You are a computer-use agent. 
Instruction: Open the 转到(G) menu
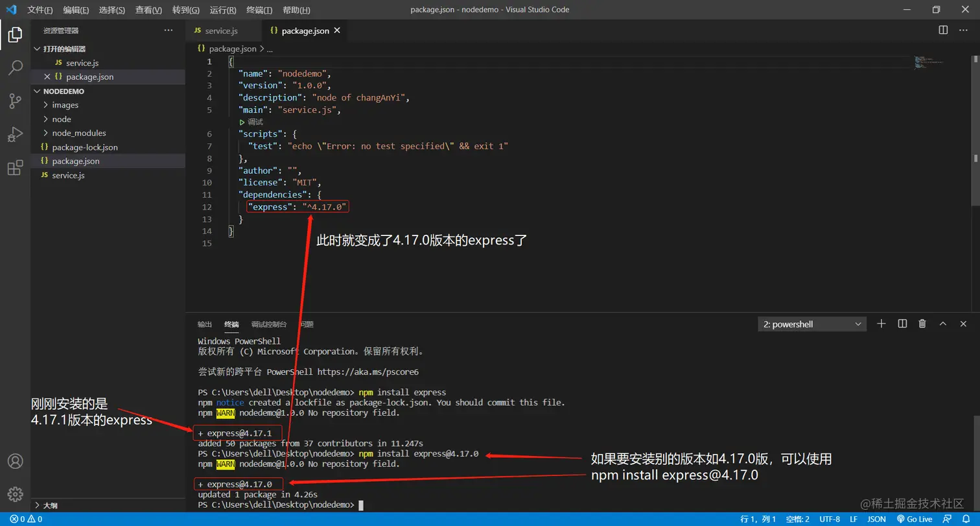[186, 10]
